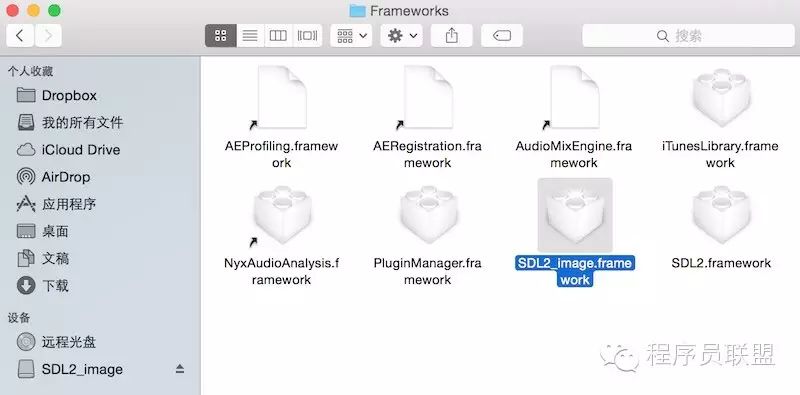The height and width of the screenshot is (395, 800).
Task: Go back with the left arrow button
Action: point(20,35)
